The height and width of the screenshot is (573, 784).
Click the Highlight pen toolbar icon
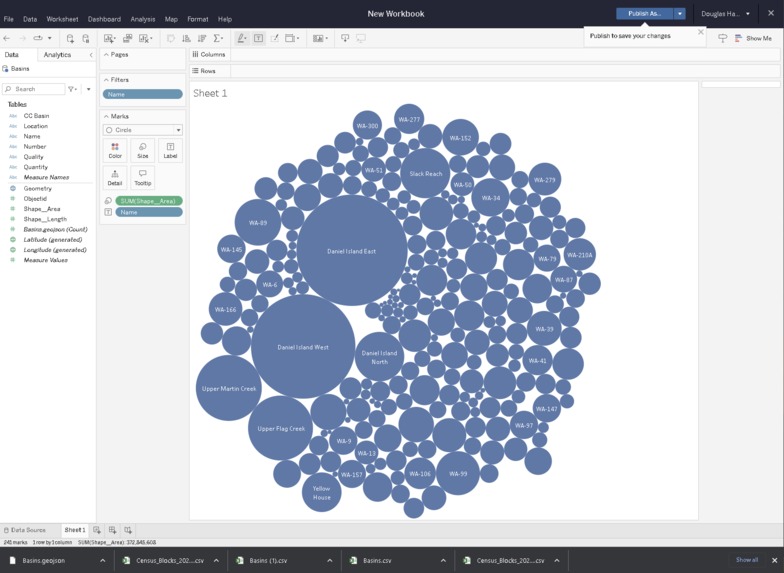tap(241, 38)
